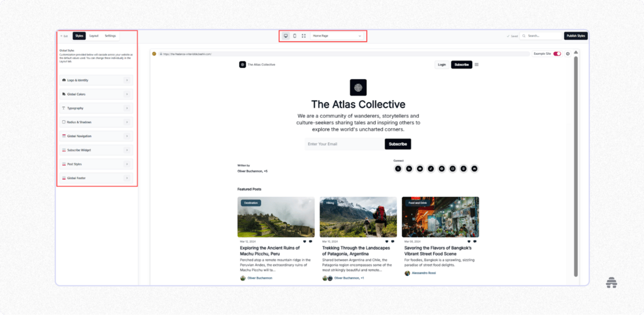Switch to the Layout tab

[94, 36]
